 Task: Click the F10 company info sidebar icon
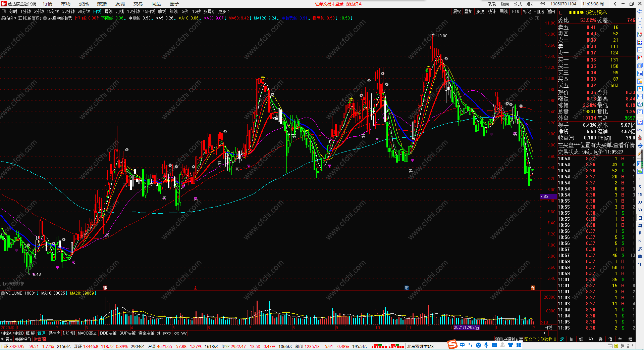[x=640, y=73]
